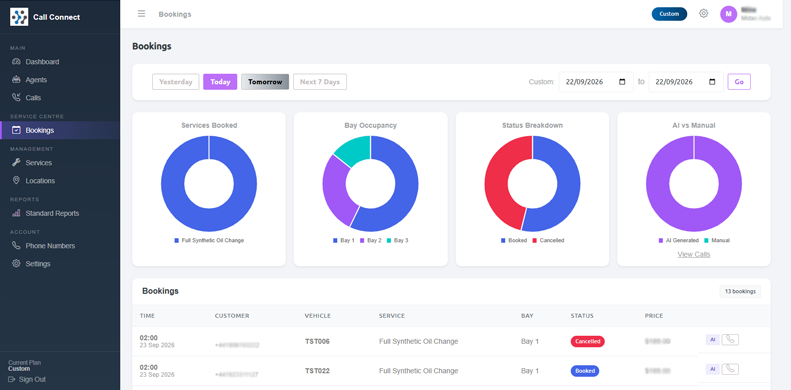Click vehicle TST006 cell
The image size is (791, 390).
click(317, 342)
